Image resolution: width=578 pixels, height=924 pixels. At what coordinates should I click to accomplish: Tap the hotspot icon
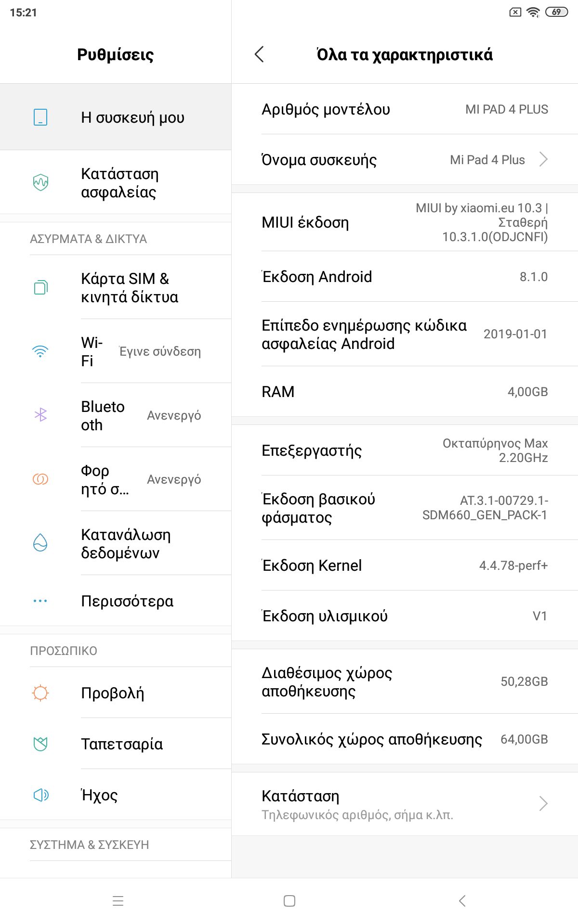[40, 479]
